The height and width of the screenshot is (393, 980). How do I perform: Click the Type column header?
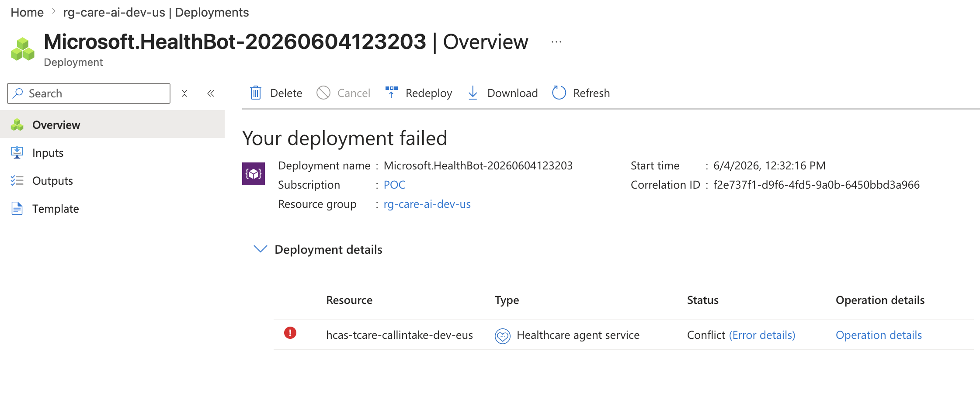coord(507,300)
